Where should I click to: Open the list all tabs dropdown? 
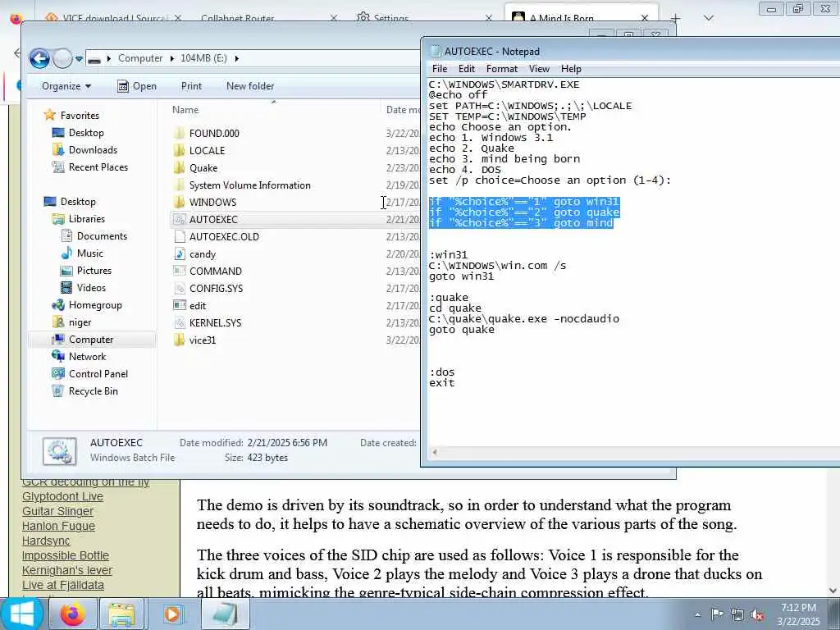(x=709, y=18)
